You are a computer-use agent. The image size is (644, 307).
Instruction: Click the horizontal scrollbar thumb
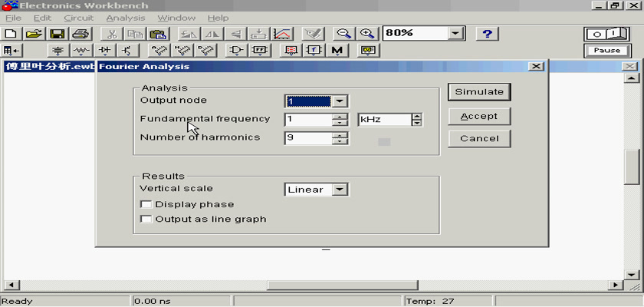(x=343, y=285)
